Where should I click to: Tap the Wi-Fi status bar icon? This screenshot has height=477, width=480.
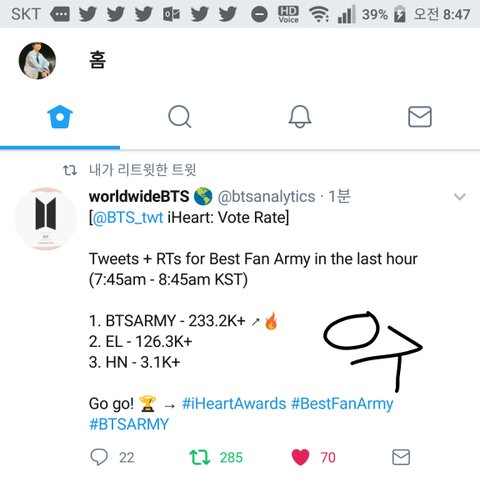coord(319,14)
